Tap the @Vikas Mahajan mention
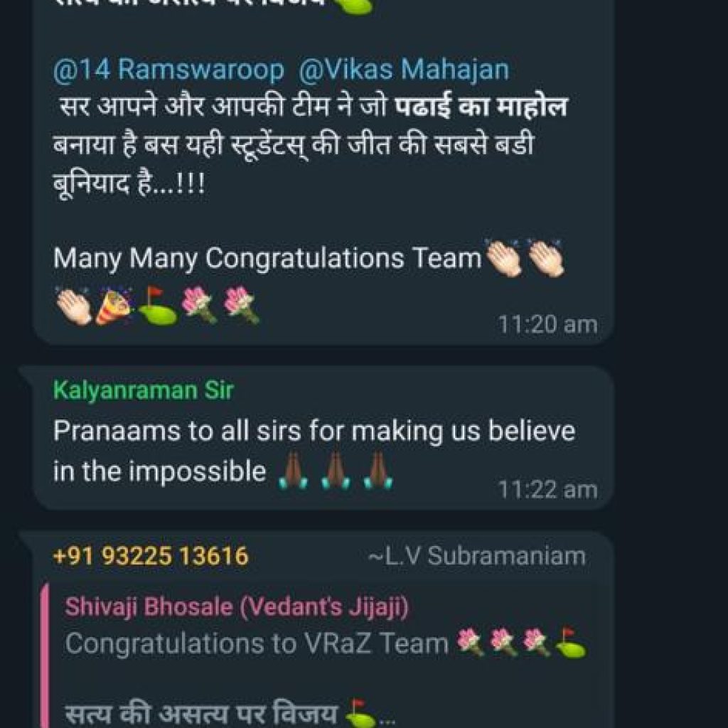 (x=404, y=70)
